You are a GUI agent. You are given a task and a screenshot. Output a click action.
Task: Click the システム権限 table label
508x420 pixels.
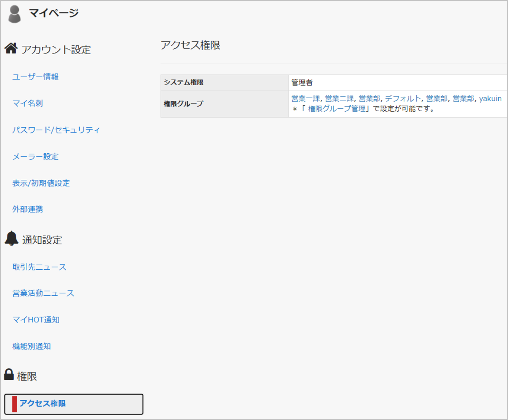coord(184,82)
